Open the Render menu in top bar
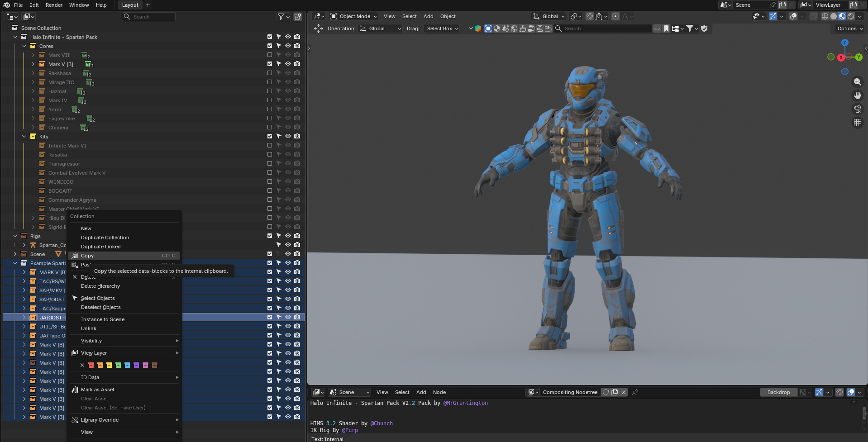868x442 pixels. 54,5
